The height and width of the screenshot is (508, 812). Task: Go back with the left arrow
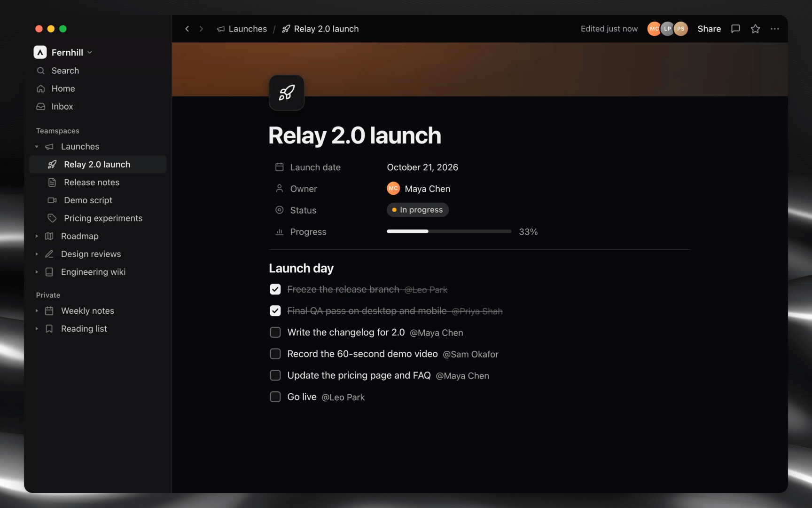point(187,29)
